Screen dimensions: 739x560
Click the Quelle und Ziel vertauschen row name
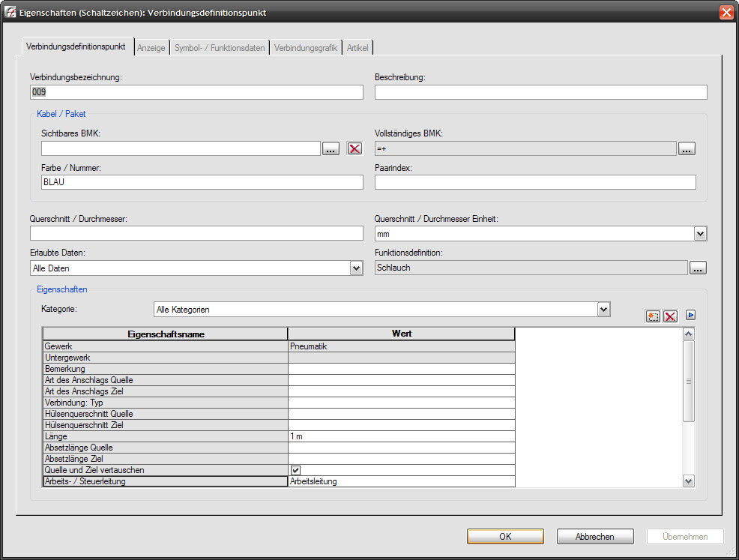click(x=166, y=471)
